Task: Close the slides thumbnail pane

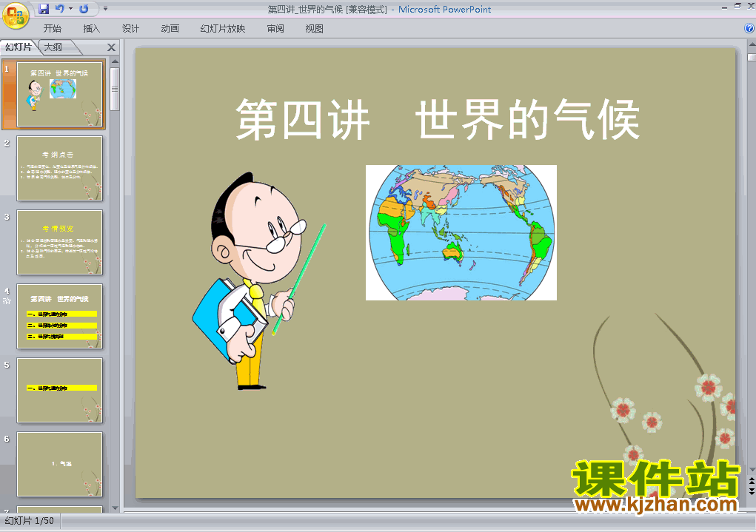Action: [x=111, y=47]
